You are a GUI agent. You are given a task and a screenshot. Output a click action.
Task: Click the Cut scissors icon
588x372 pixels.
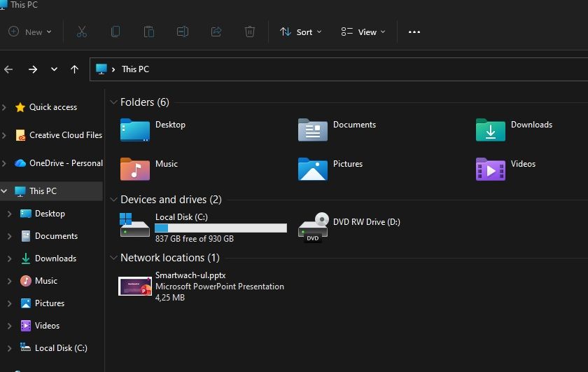tap(82, 32)
